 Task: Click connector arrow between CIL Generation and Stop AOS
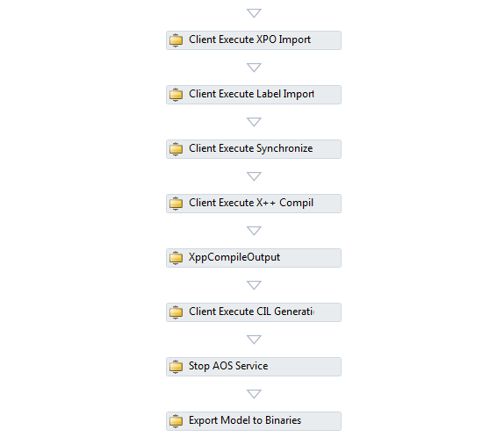254,340
